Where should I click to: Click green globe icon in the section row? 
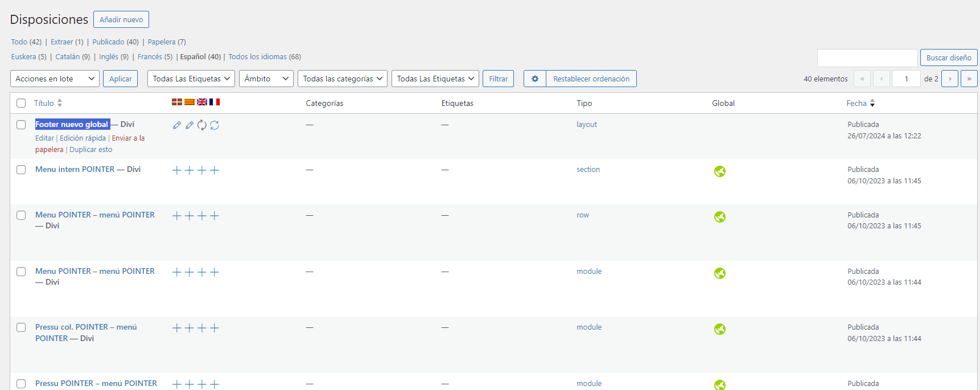click(719, 171)
